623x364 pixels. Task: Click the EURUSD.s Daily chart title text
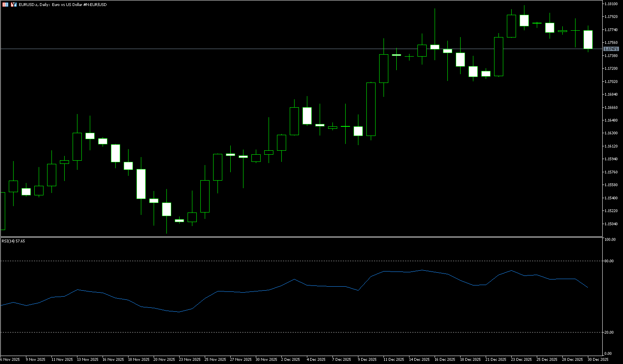63,4
